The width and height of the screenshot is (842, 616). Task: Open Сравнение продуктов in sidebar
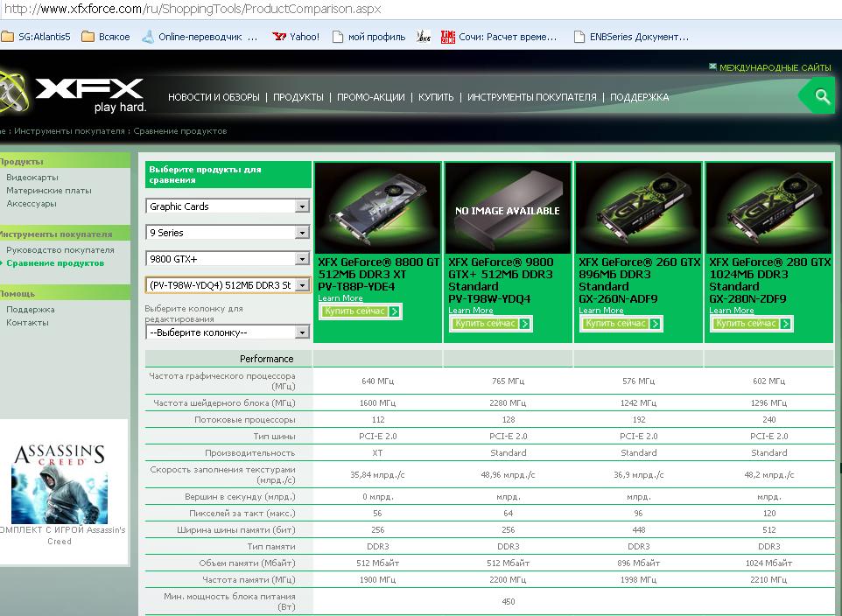click(x=55, y=263)
